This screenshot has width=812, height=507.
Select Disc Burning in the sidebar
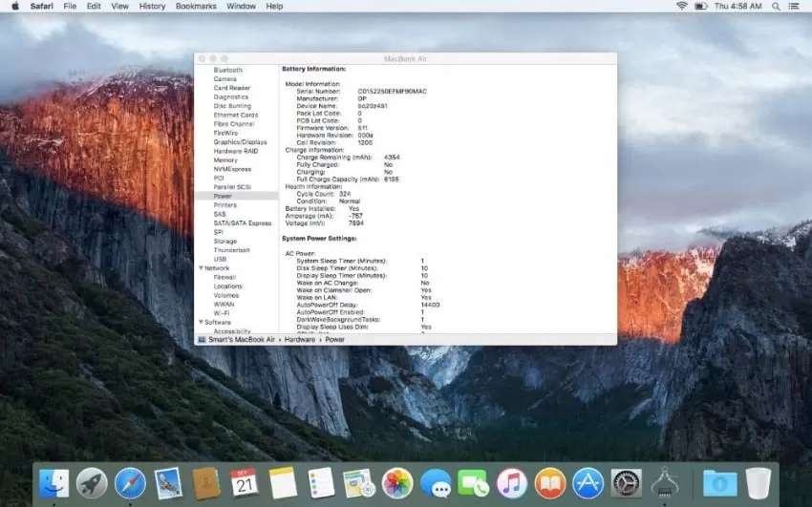pos(232,106)
